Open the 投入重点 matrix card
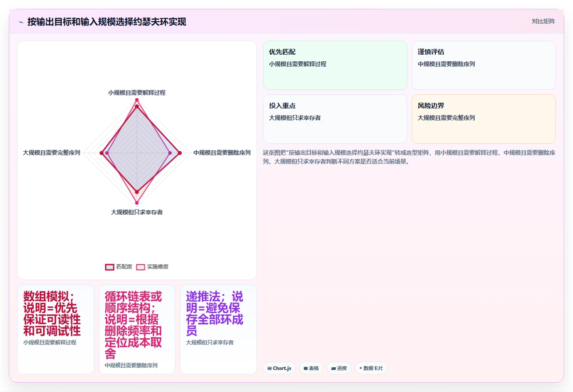Image resolution: width=573 pixels, height=392 pixels. 335,119
